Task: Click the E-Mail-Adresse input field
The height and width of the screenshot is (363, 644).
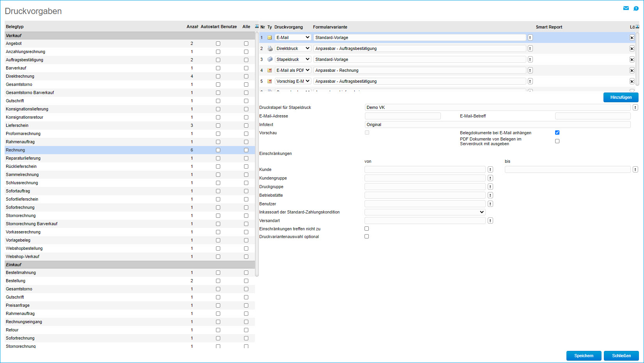Action: tap(403, 116)
